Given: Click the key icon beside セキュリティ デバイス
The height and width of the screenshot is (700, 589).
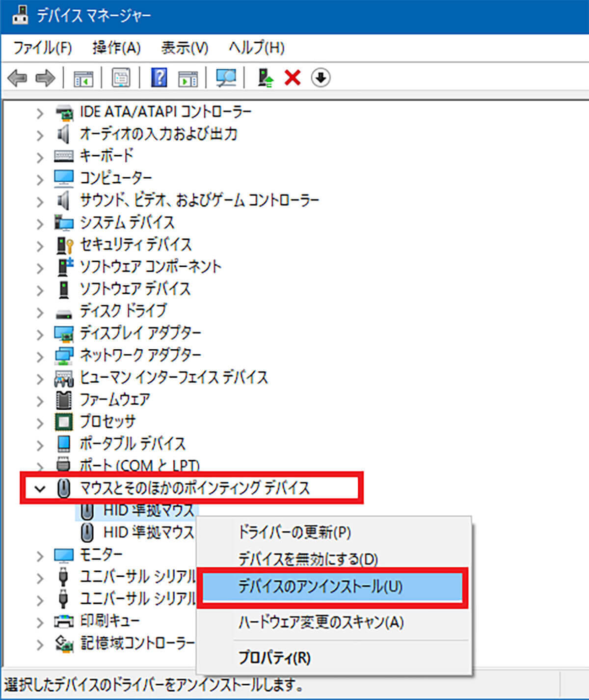Looking at the screenshot, I should tap(65, 245).
